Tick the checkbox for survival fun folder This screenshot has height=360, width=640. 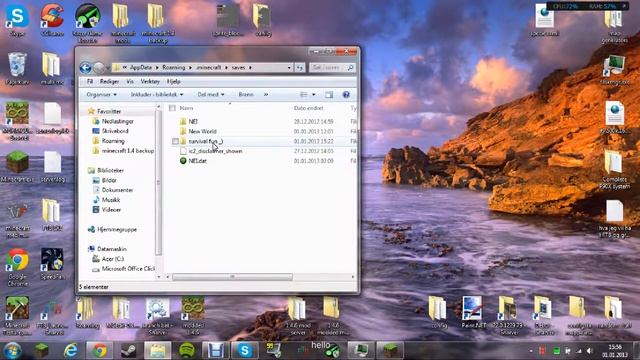click(x=175, y=141)
